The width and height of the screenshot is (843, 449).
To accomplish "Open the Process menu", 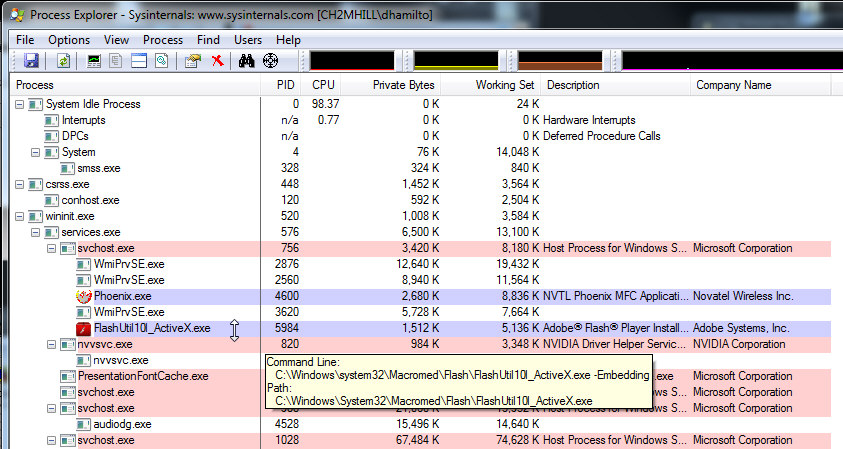I will pos(162,40).
